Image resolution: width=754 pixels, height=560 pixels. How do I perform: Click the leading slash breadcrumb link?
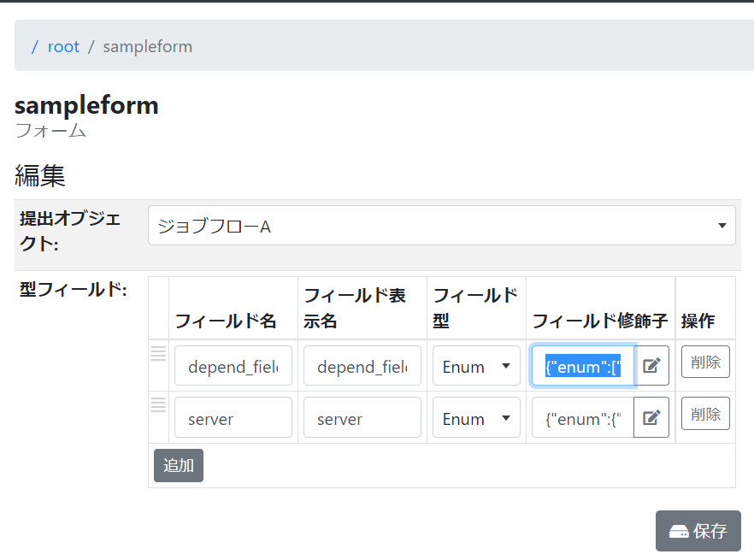35,46
